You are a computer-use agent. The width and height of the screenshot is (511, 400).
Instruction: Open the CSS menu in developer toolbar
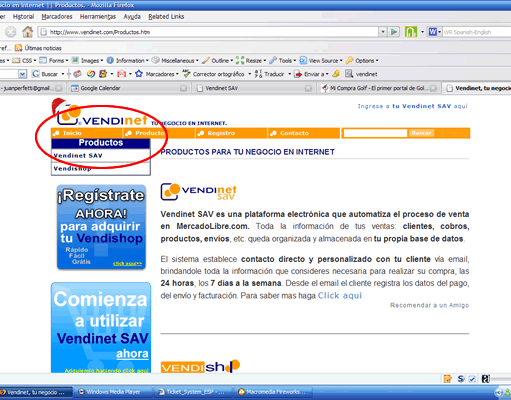pos(24,60)
